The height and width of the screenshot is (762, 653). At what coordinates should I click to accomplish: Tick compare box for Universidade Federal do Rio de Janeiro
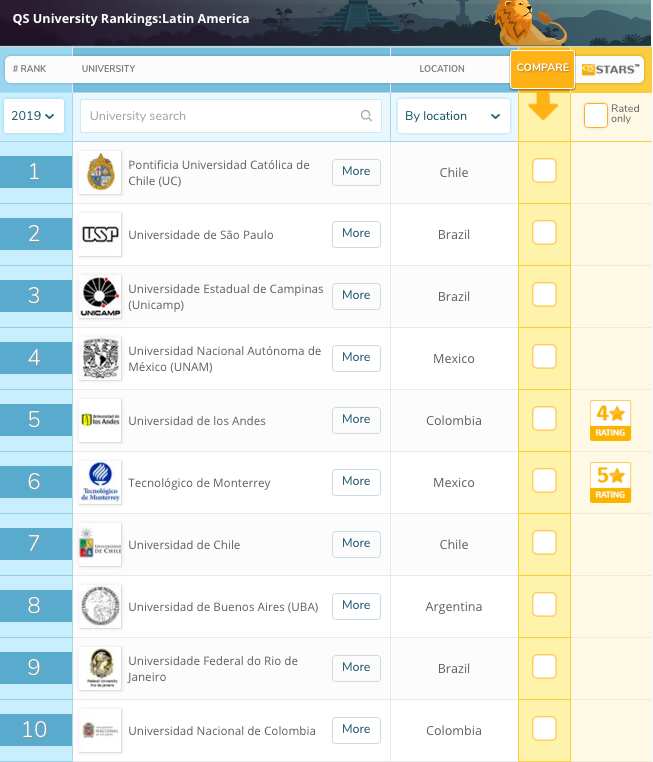click(x=544, y=666)
